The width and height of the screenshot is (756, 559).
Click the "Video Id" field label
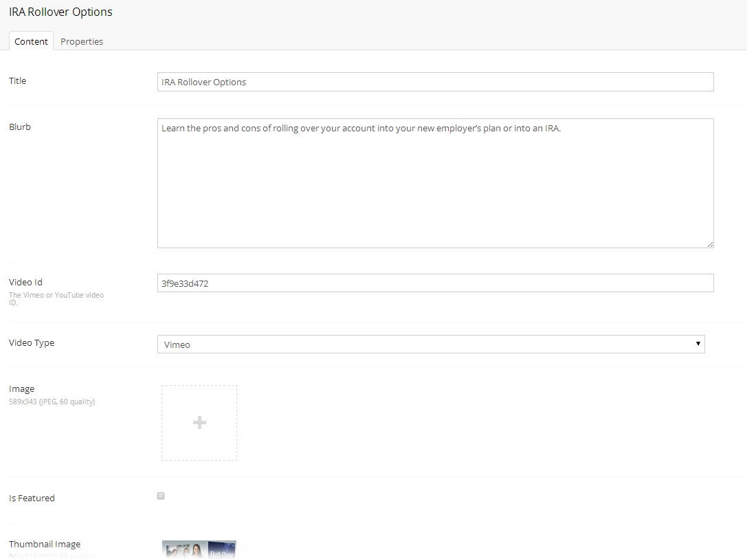coord(25,282)
